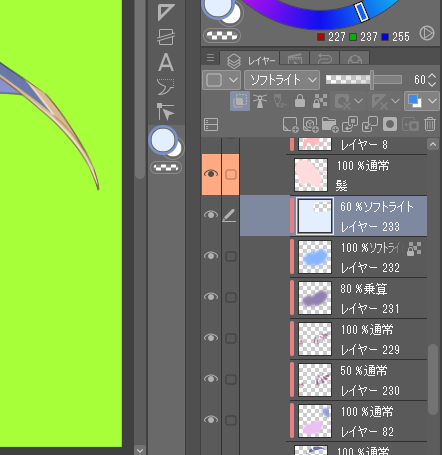Screen dimensions: 442x455
Task: Switch to the history undo-arrow tab
Action: point(324,59)
